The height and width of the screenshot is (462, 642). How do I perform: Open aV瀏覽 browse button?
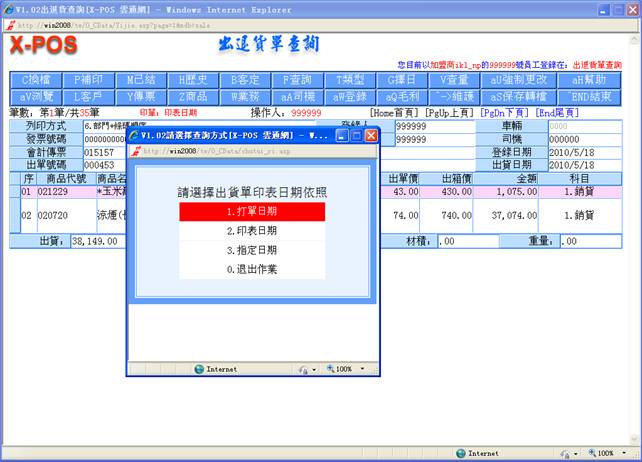point(41,97)
